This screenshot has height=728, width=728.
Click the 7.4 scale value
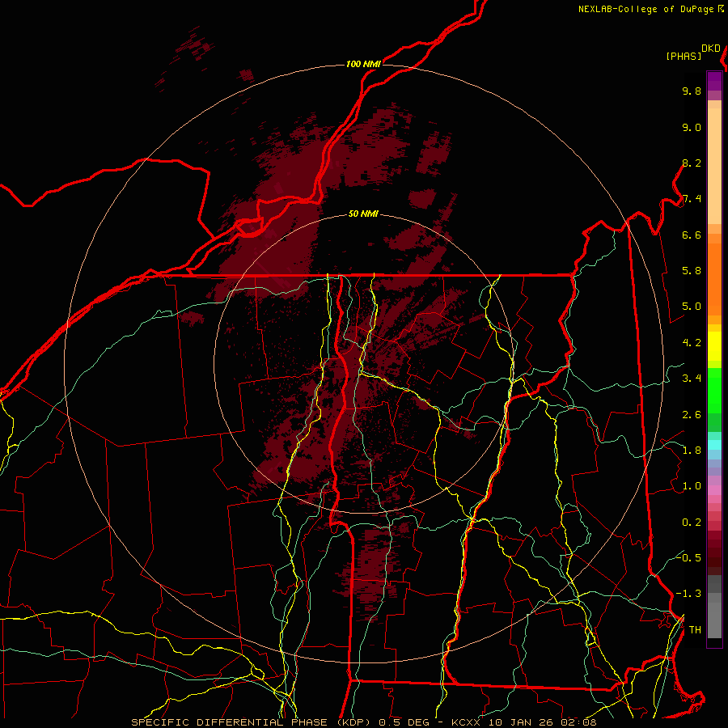click(x=692, y=199)
